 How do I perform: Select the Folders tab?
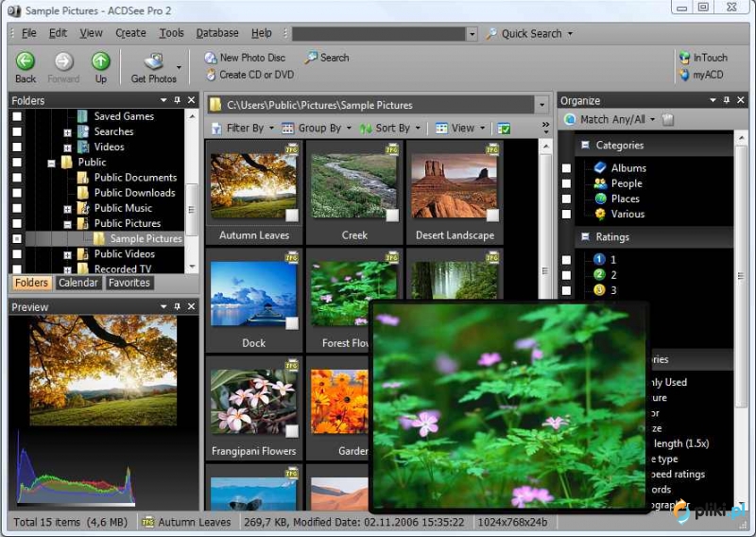tap(31, 283)
